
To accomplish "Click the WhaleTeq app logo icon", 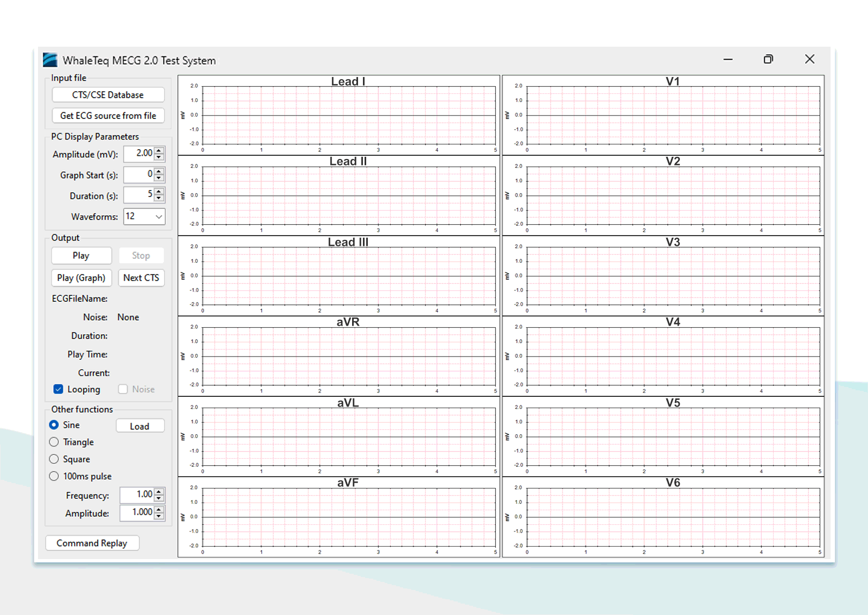I will (x=50, y=60).
